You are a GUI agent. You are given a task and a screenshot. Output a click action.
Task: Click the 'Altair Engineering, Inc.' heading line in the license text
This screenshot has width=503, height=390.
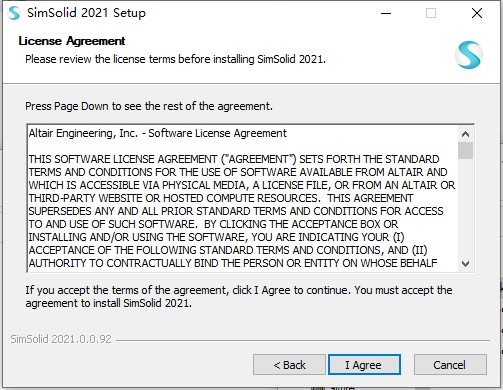157,133
